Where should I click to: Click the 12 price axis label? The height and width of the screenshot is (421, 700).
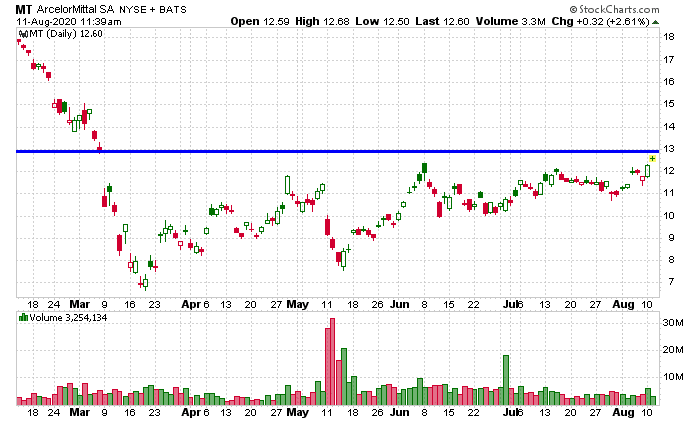(x=668, y=171)
